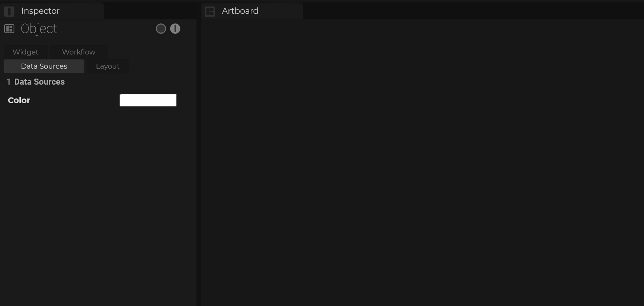
Task: Click the dark circle button beside Object
Action: tap(161, 29)
